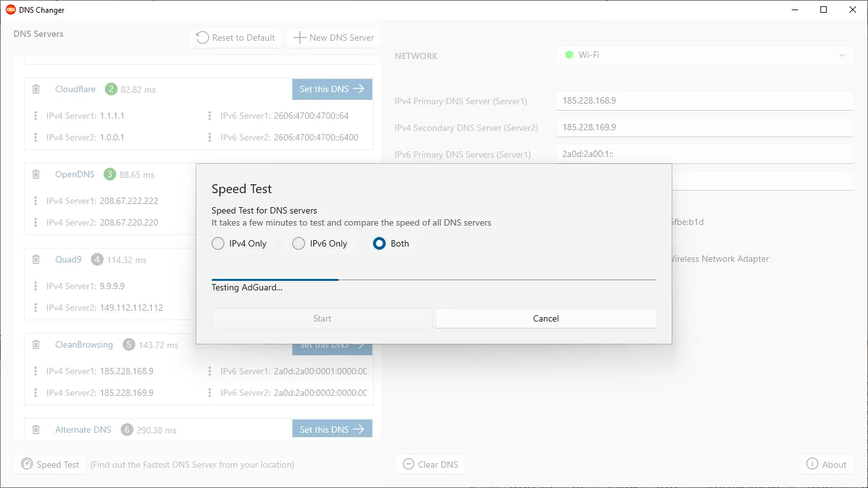Viewport: 868px width, 488px height.
Task: Delete the Cloudflare DNS entry via trash icon
Action: tap(36, 89)
